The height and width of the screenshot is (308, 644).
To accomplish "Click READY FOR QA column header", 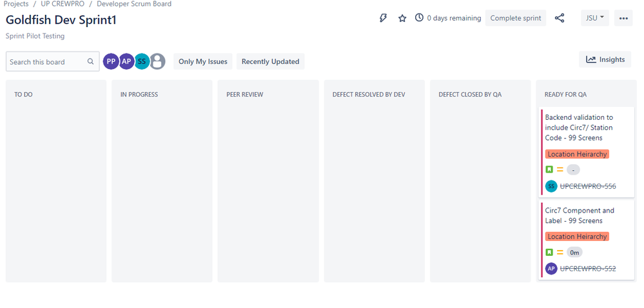I will click(x=565, y=95).
